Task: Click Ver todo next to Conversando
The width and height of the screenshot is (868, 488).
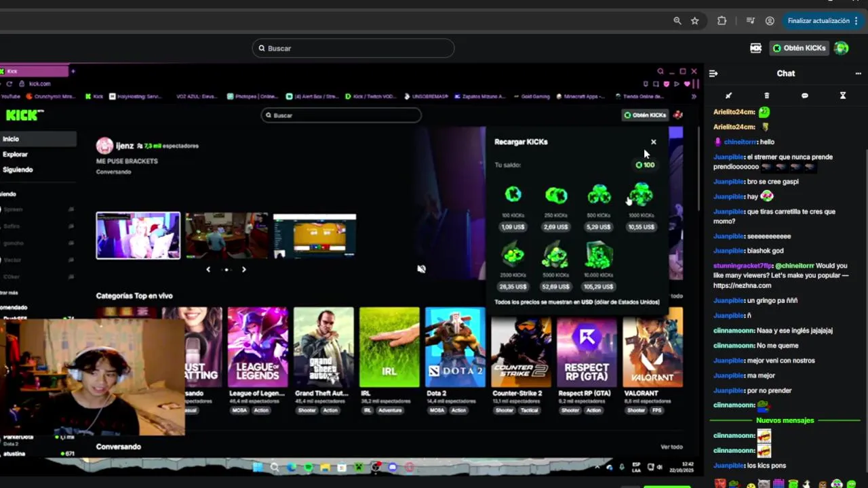Action: (x=671, y=447)
